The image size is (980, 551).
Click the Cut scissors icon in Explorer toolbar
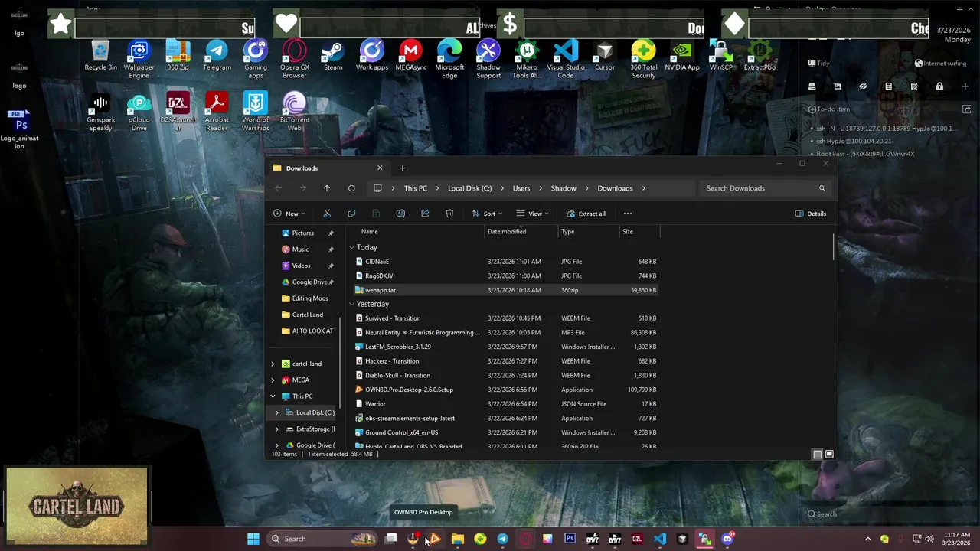point(327,214)
